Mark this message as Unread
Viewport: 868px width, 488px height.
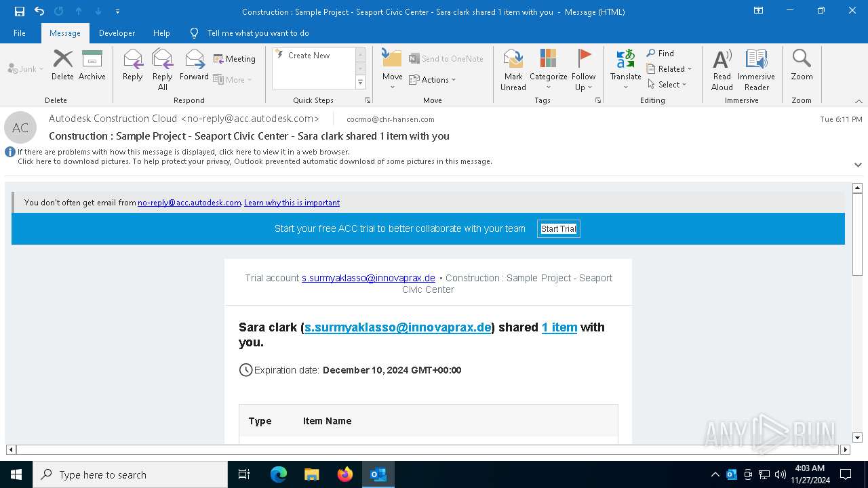pos(513,69)
